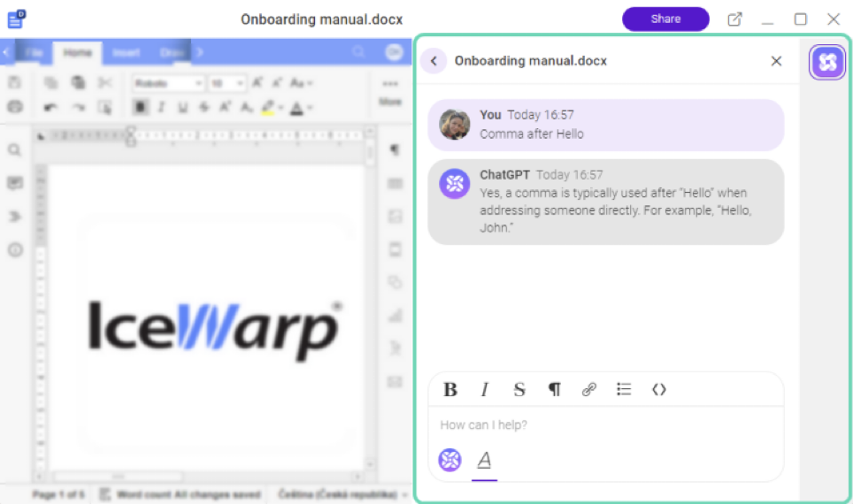
Task: Click the paragraph pilcrow icon in chat editor
Action: [554, 389]
